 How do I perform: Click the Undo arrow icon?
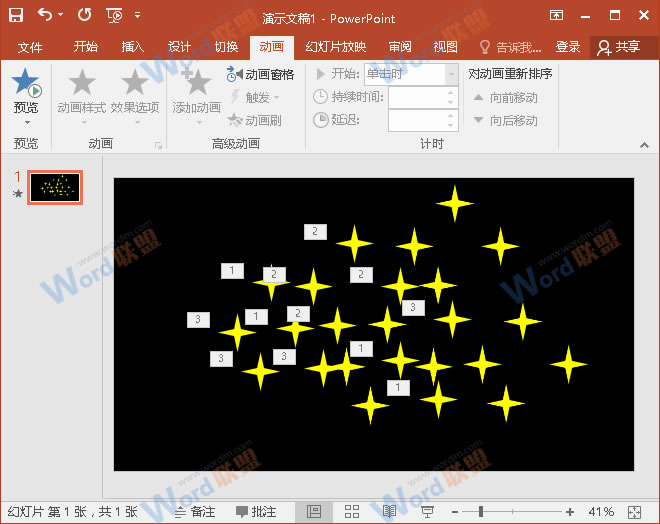pos(45,15)
